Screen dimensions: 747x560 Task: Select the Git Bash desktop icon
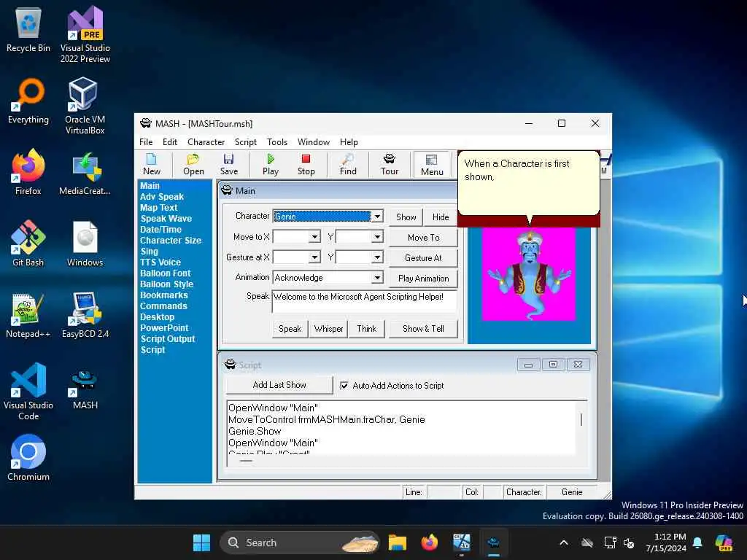(x=28, y=244)
